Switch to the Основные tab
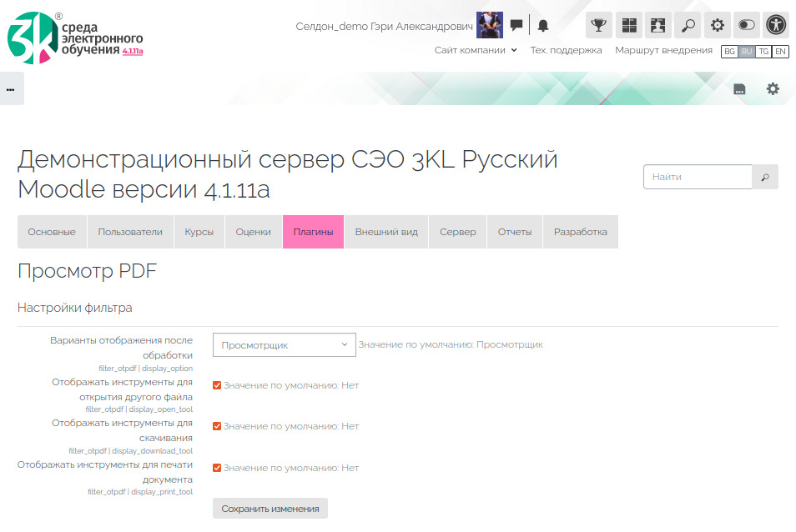 tap(52, 232)
